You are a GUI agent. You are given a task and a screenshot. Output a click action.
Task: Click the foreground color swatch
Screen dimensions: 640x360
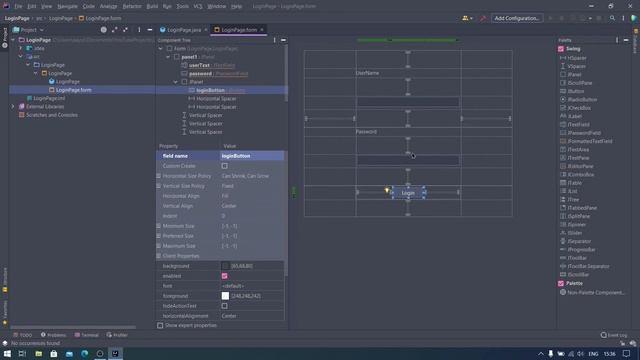point(225,296)
